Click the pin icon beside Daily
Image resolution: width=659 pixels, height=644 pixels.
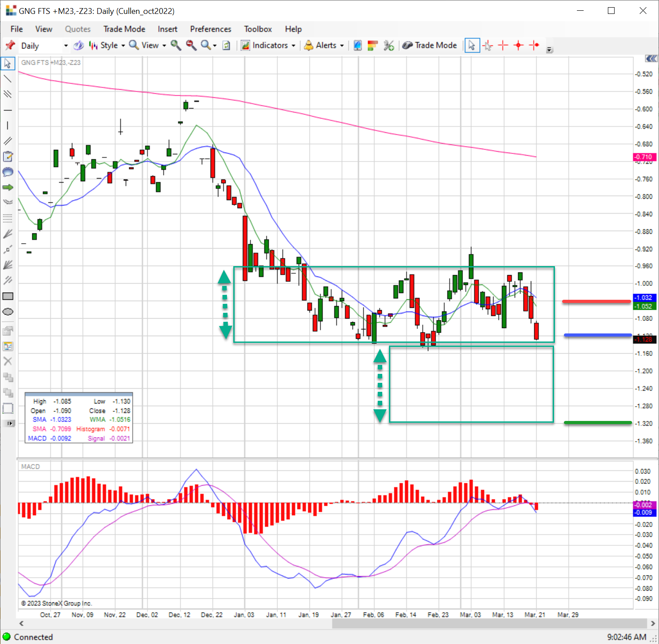tap(10, 45)
